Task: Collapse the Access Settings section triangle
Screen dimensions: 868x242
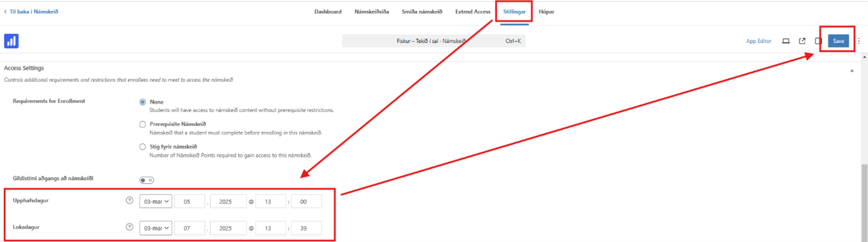Action: click(852, 70)
